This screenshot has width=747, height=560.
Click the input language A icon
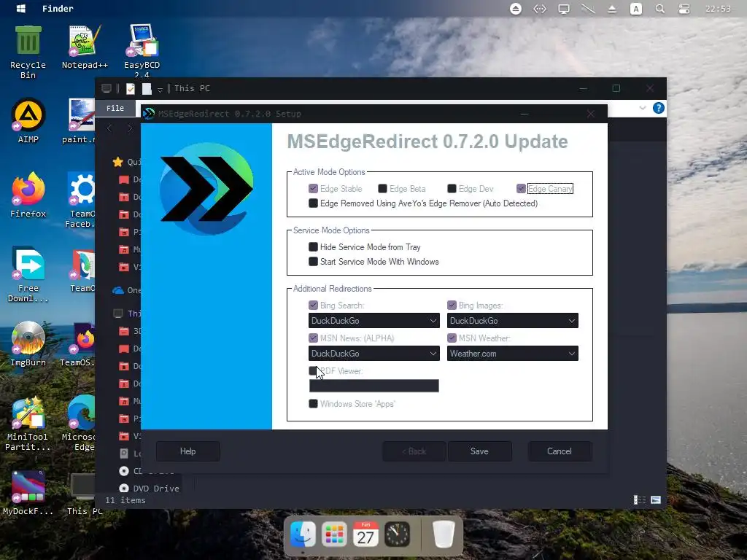tap(636, 9)
